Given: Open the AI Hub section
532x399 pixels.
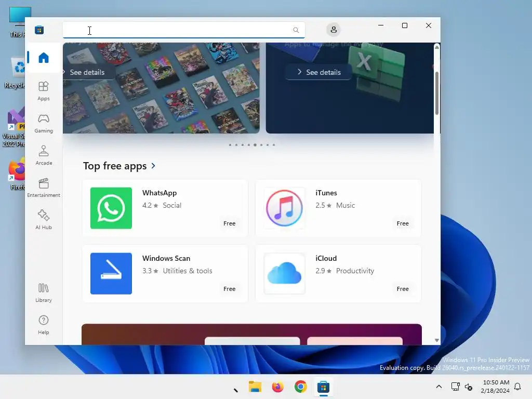Looking at the screenshot, I should point(44,220).
